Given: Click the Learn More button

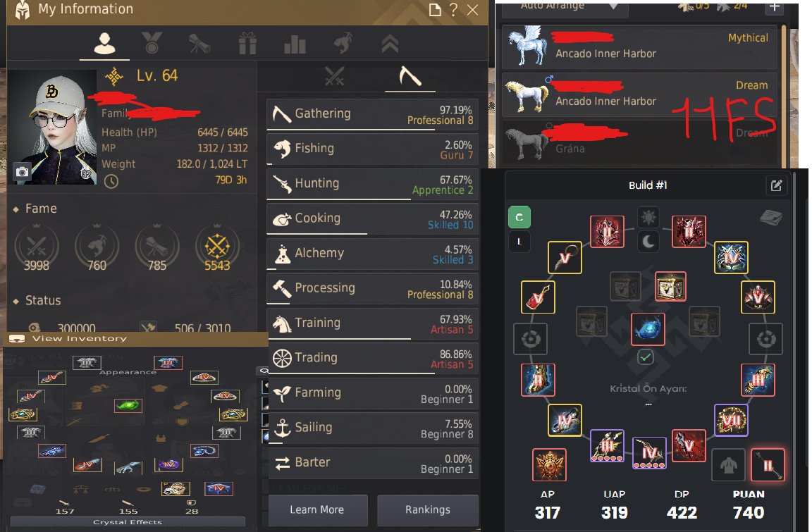Looking at the screenshot, I should coord(317,509).
